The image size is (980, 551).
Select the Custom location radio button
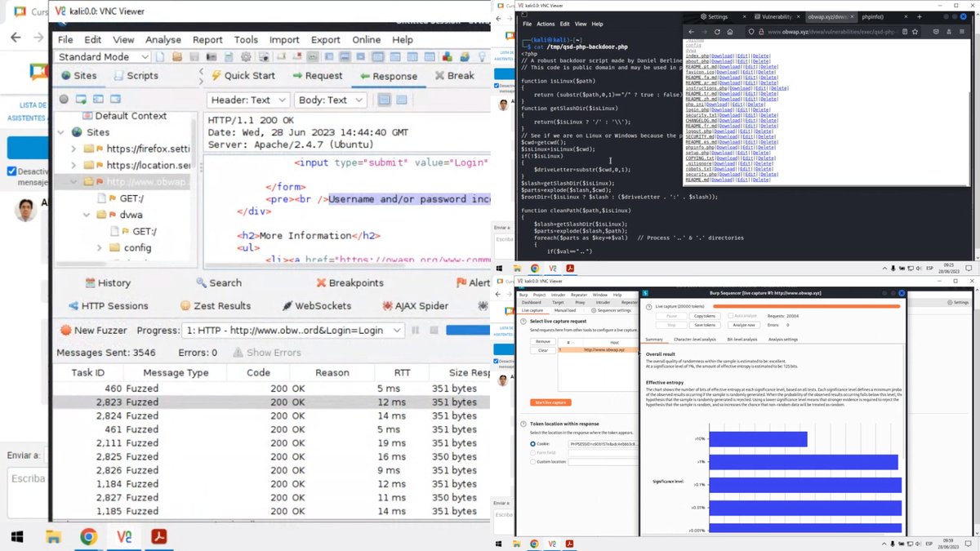pyautogui.click(x=532, y=461)
